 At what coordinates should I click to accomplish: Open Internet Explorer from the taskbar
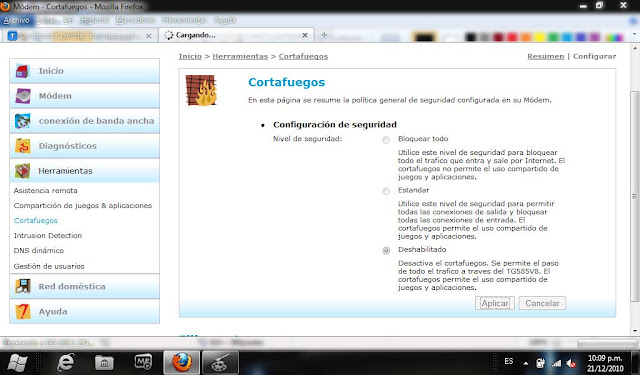tap(65, 362)
